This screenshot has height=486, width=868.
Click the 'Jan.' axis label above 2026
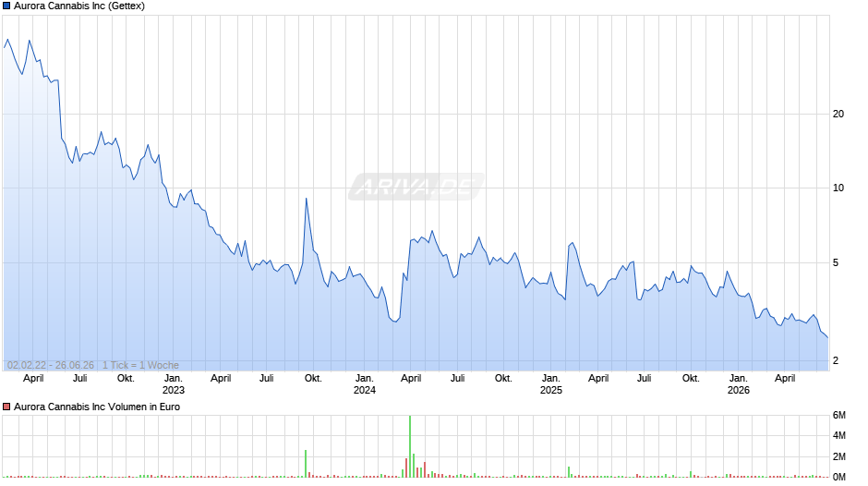click(739, 379)
